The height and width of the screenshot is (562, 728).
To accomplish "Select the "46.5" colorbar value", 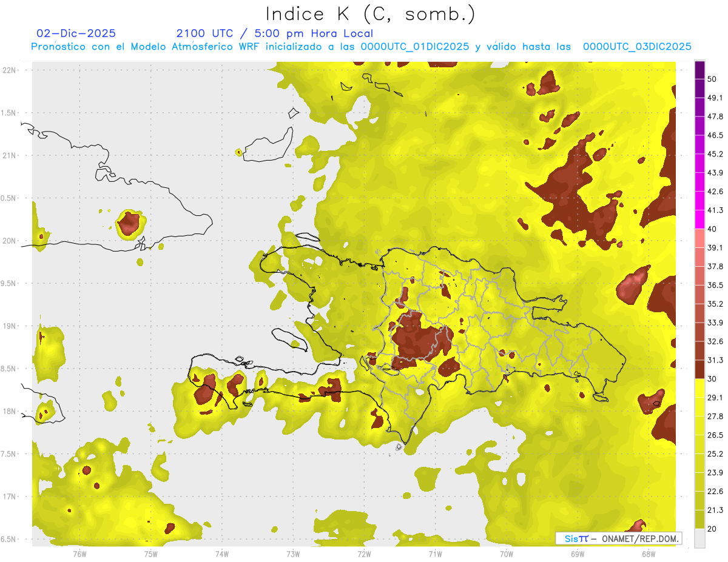I will click(x=715, y=135).
